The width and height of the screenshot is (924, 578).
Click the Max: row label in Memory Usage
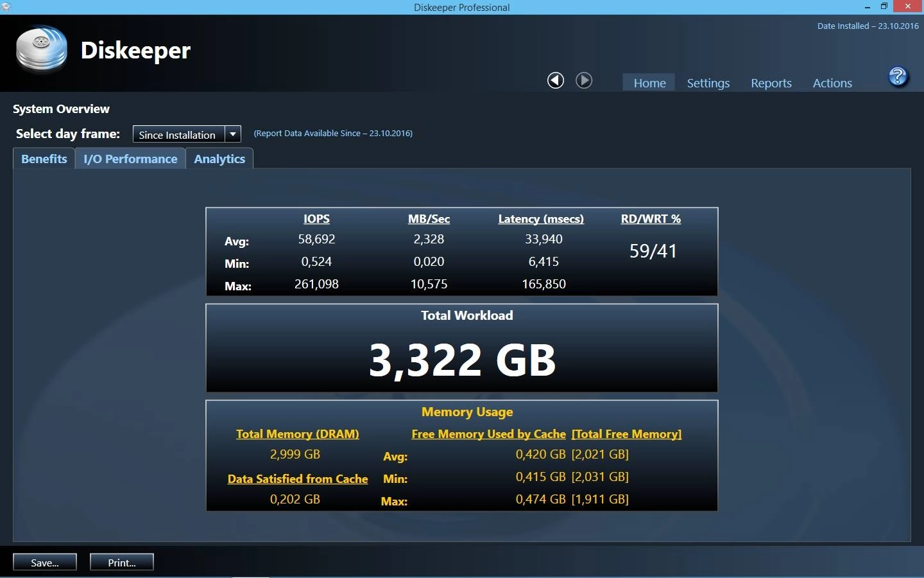(x=394, y=502)
